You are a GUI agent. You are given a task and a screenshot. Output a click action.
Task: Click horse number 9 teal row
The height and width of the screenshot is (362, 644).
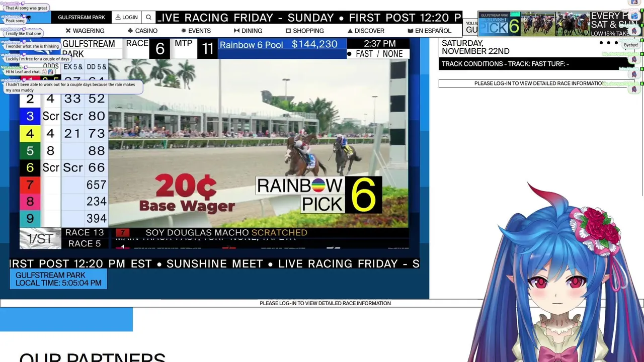point(30,218)
